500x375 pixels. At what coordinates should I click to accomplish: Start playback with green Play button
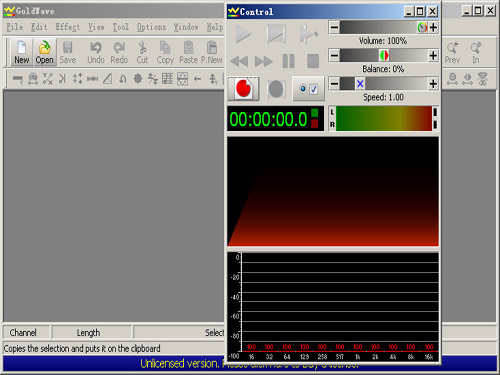pos(243,34)
